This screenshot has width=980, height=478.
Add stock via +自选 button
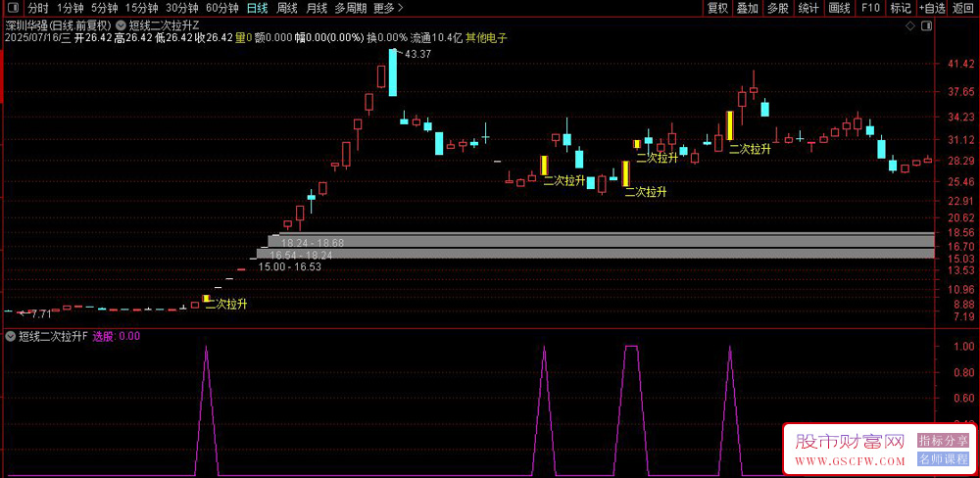pyautogui.click(x=933, y=8)
